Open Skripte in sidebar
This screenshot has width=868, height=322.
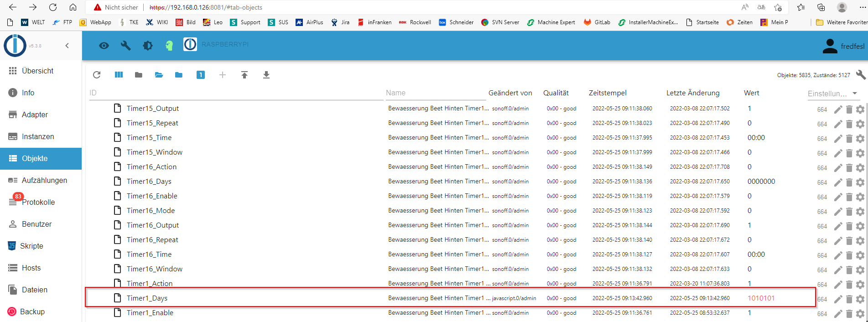[x=41, y=246]
